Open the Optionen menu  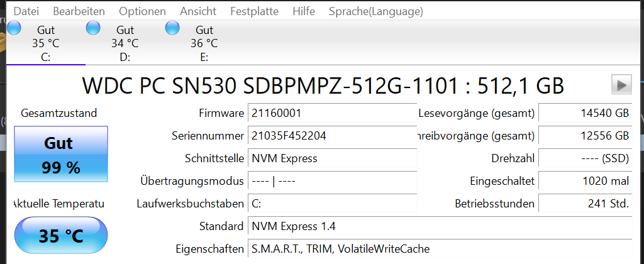142,11
